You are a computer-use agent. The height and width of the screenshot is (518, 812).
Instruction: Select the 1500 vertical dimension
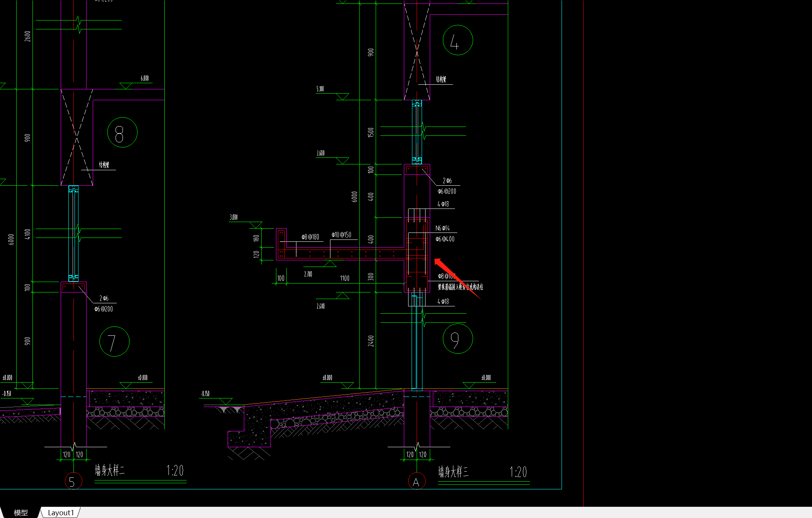point(371,132)
